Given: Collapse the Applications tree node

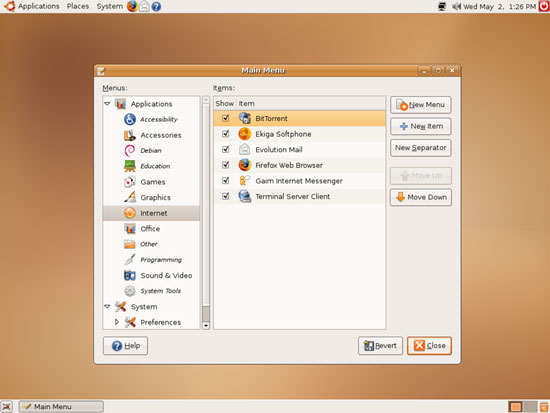Looking at the screenshot, I should click(107, 104).
